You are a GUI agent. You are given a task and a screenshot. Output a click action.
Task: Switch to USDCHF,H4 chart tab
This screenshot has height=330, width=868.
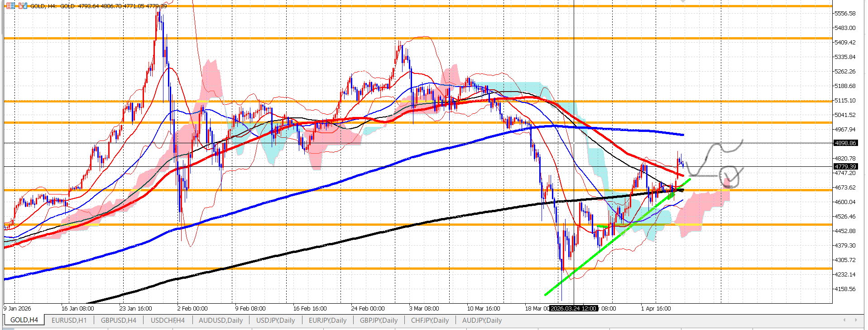click(x=168, y=320)
